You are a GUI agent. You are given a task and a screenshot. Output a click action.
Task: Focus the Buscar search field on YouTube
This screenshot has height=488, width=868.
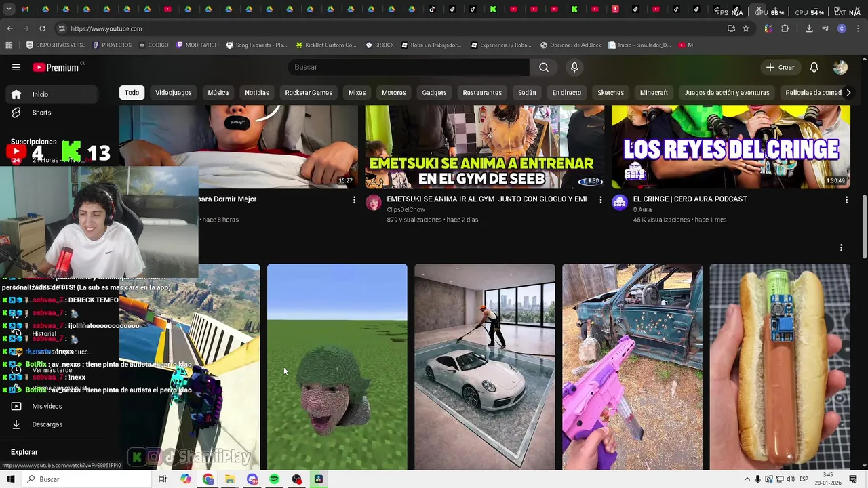click(408, 67)
